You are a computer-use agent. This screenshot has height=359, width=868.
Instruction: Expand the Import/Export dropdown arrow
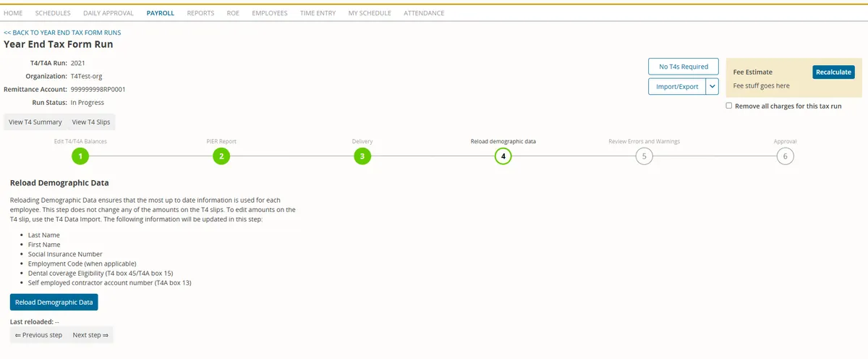click(712, 86)
